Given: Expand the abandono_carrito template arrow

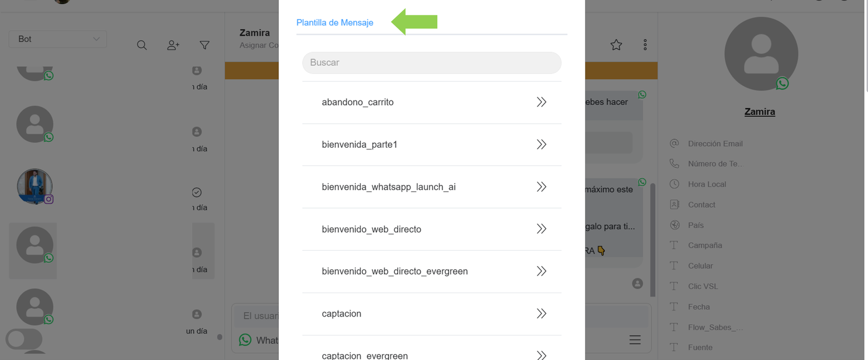Looking at the screenshot, I should tap(541, 102).
